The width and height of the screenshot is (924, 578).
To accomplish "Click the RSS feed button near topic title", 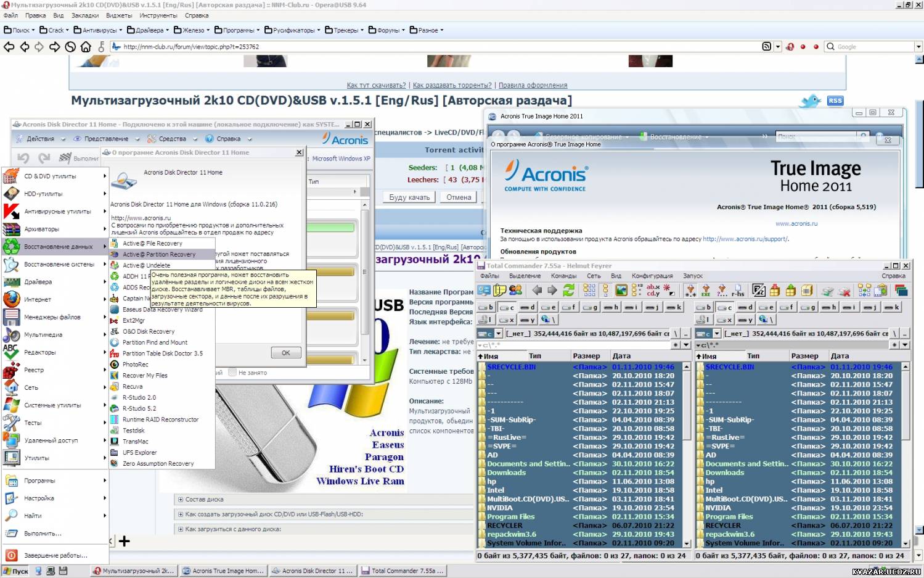I will [835, 101].
